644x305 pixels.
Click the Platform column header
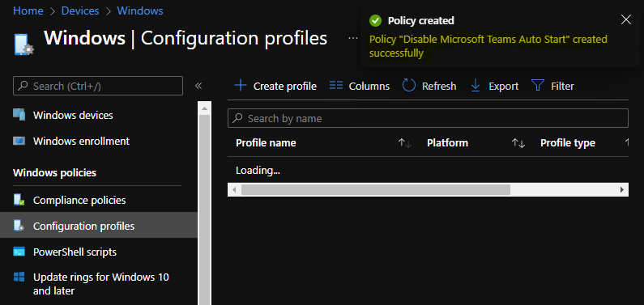pos(447,143)
